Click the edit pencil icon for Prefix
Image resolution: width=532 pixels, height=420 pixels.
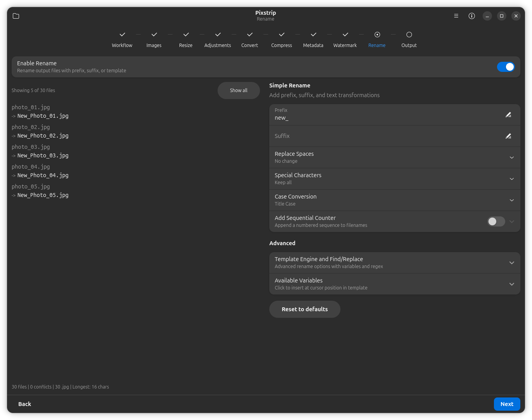point(508,115)
